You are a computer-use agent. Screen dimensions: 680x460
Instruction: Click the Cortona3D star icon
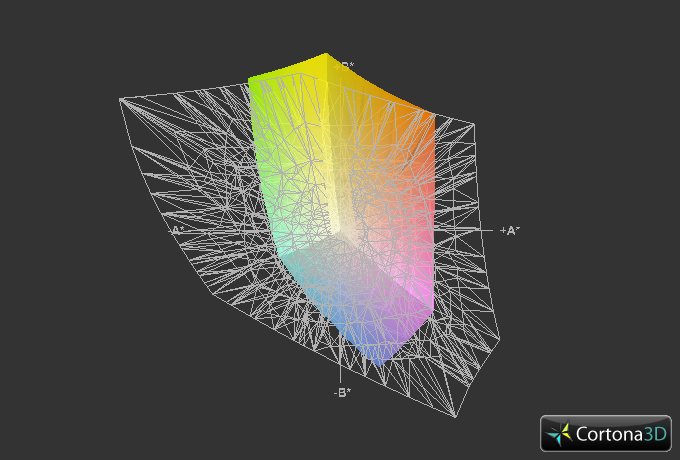[x=559, y=434]
